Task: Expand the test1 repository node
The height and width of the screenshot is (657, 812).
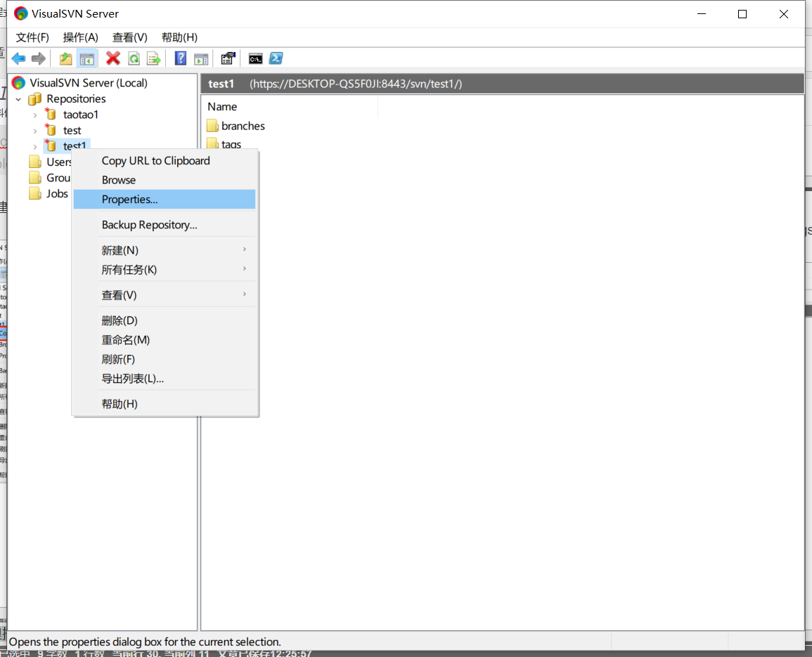Action: [x=35, y=147]
